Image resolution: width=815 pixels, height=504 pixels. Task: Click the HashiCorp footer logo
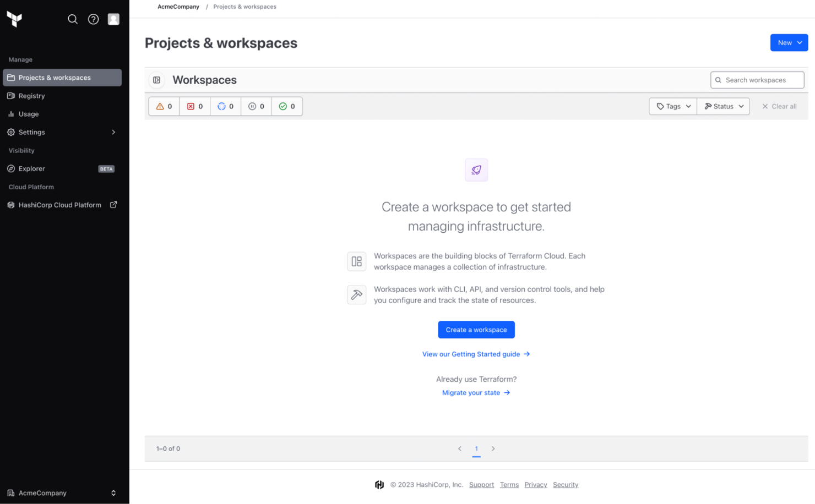379,485
